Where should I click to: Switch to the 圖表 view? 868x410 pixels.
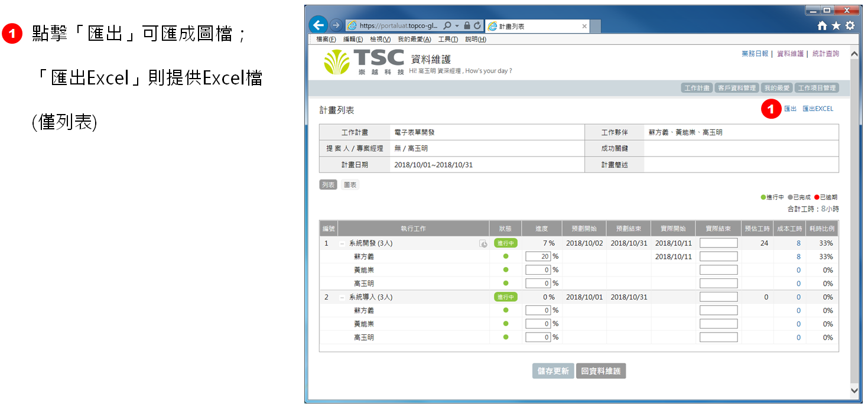pos(350,185)
